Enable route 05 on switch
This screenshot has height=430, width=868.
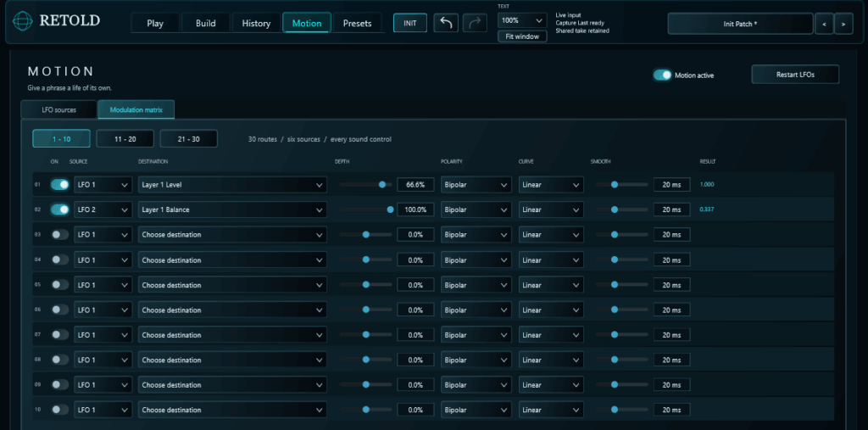(x=60, y=285)
